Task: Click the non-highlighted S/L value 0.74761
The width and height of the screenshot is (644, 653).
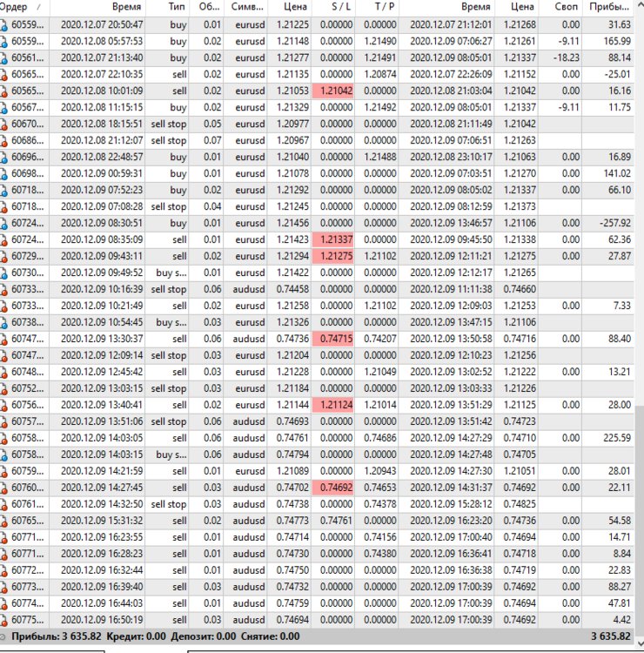Action: click(337, 521)
